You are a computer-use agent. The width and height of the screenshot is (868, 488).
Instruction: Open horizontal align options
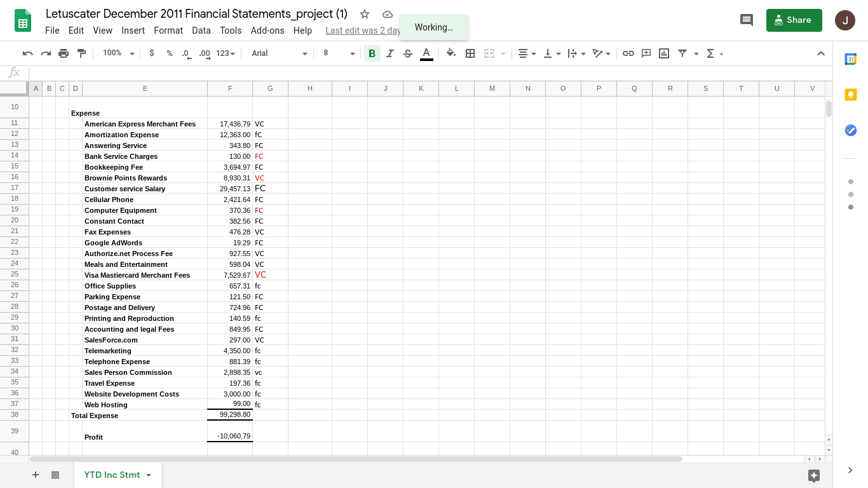[x=527, y=53]
